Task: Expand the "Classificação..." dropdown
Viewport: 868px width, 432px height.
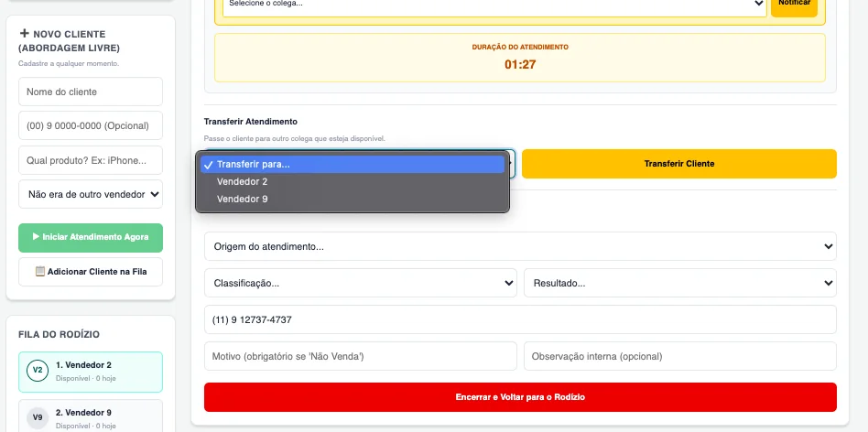Action: coord(361,283)
